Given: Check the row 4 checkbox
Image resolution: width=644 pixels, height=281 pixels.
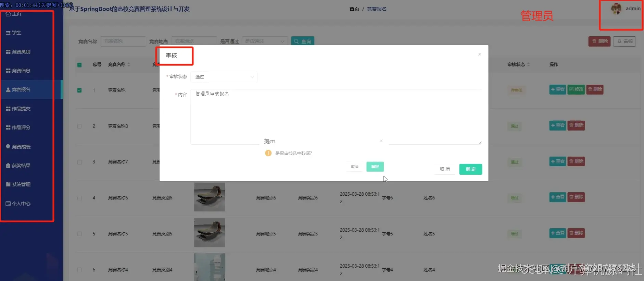Looking at the screenshot, I should click(x=79, y=198).
